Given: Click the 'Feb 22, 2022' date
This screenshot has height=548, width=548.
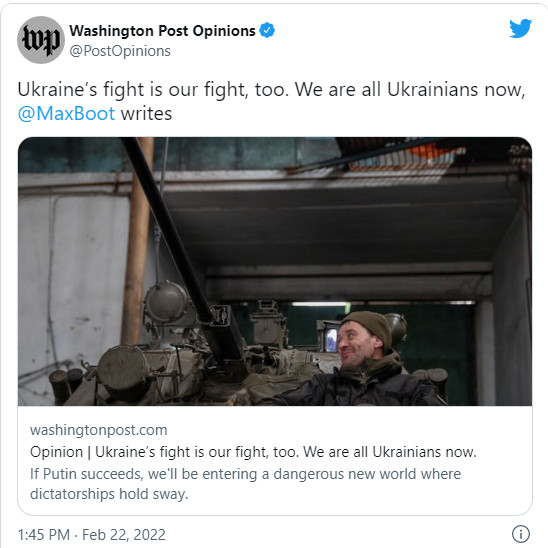Looking at the screenshot, I should [x=124, y=535].
